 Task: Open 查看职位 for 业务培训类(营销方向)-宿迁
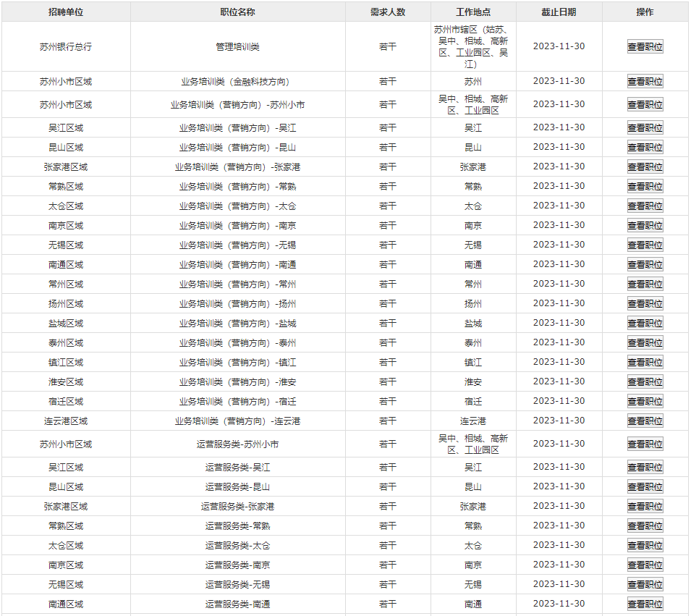(645, 401)
